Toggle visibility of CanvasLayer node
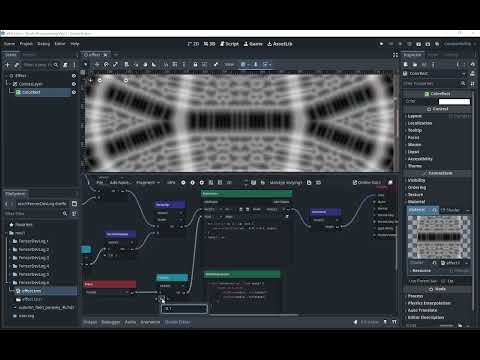 point(74,84)
